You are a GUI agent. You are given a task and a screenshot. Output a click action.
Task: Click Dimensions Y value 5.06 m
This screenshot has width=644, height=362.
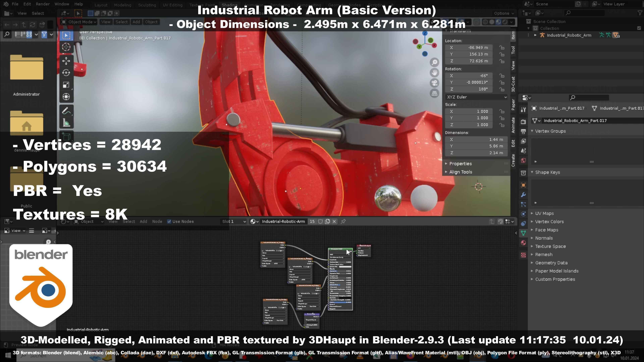tap(476, 146)
